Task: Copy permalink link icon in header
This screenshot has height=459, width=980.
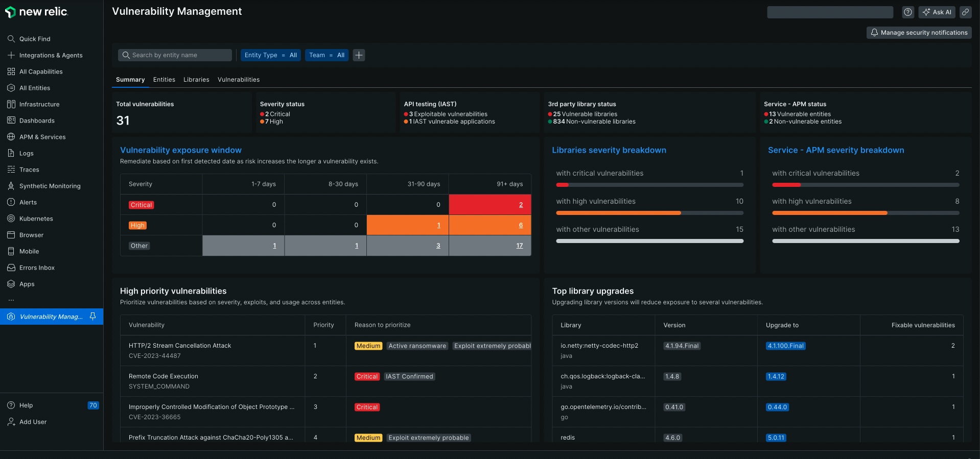Action: pos(965,12)
